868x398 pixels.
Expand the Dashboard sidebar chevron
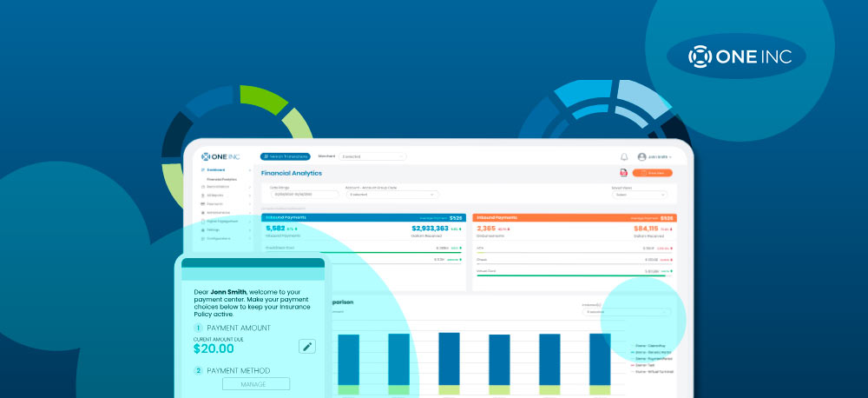[250, 170]
